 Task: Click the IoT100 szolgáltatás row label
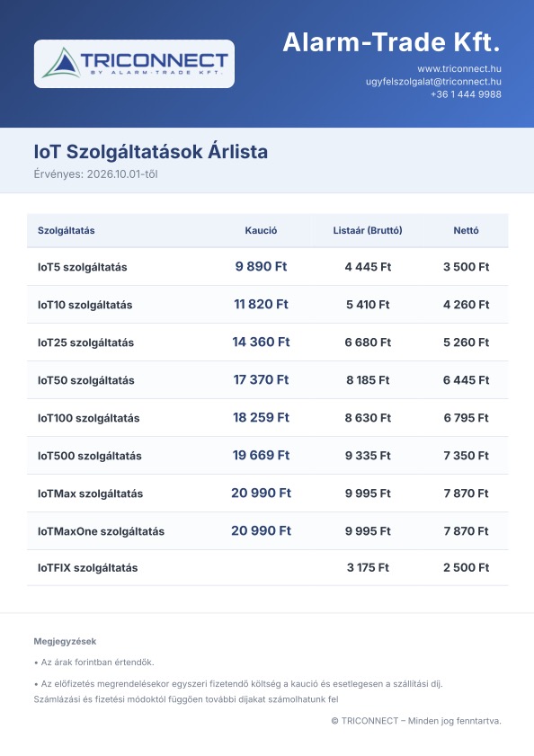[89, 418]
